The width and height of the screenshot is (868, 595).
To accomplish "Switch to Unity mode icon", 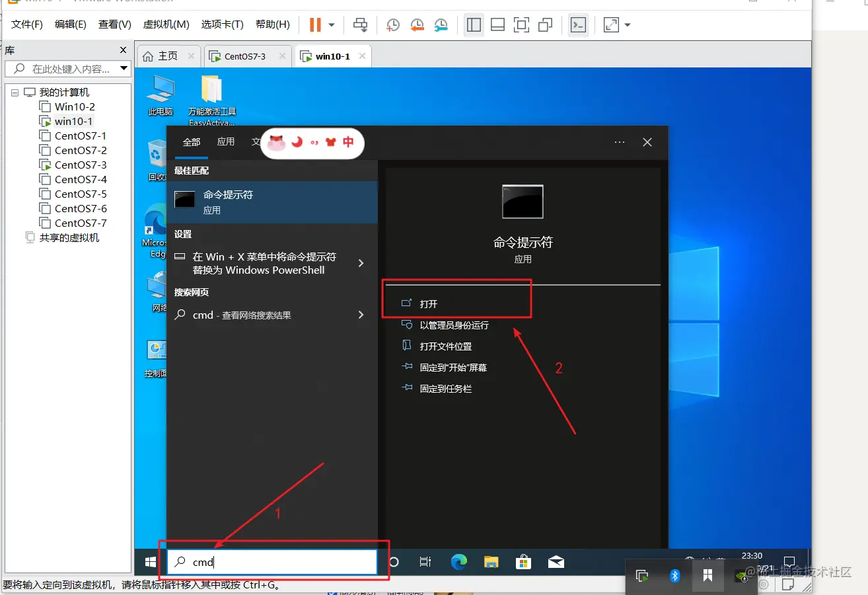I will click(x=546, y=25).
